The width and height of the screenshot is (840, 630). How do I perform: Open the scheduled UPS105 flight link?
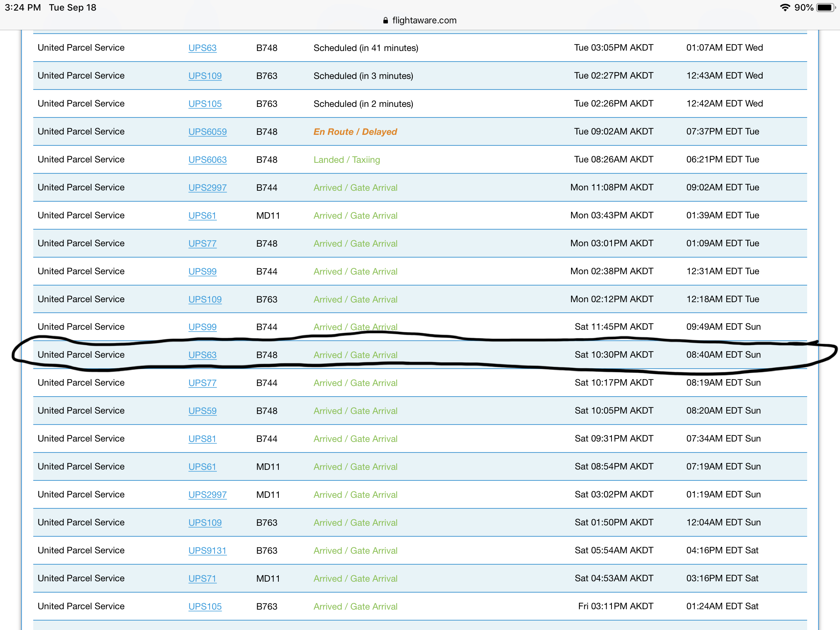point(205,103)
